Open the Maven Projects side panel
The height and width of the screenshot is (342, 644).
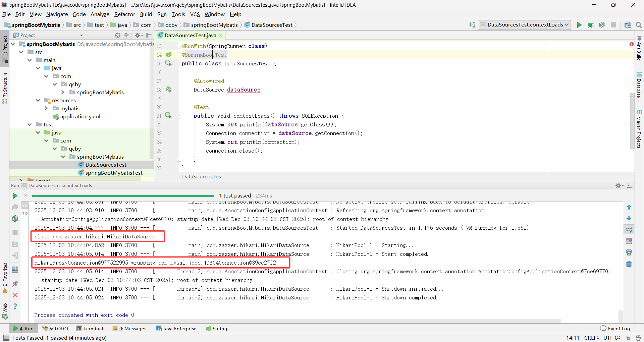coord(639,129)
